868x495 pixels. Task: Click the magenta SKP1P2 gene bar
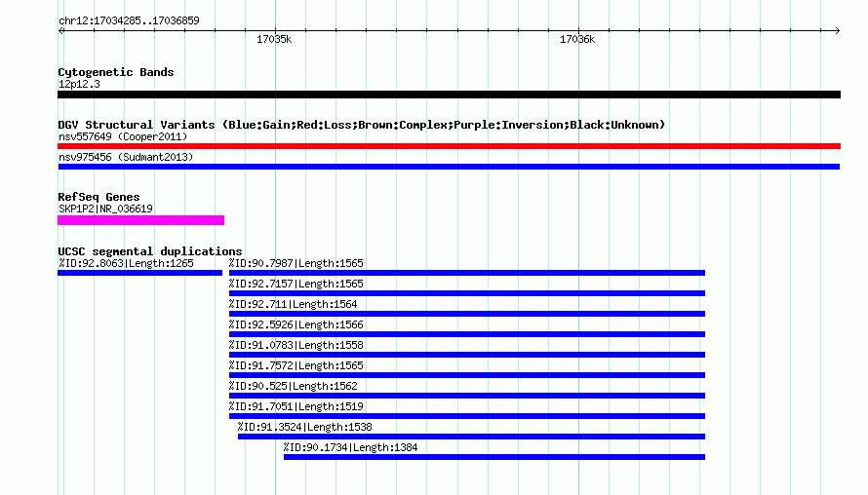[x=141, y=220]
